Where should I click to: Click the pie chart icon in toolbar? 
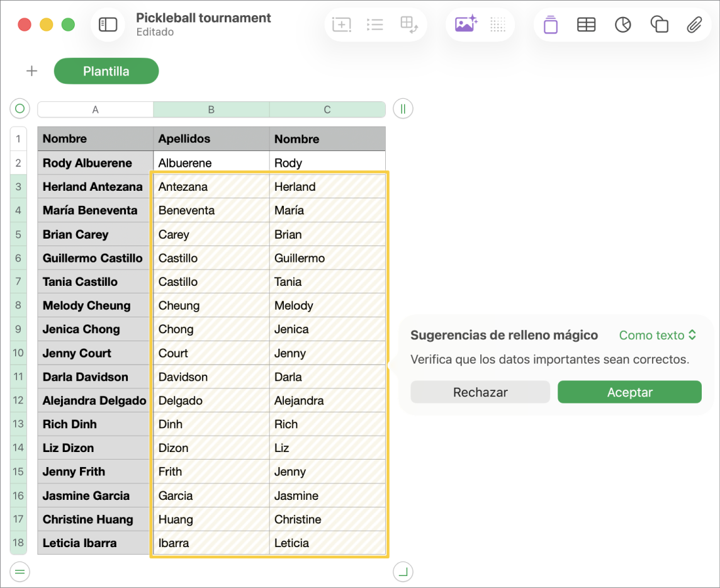point(622,25)
